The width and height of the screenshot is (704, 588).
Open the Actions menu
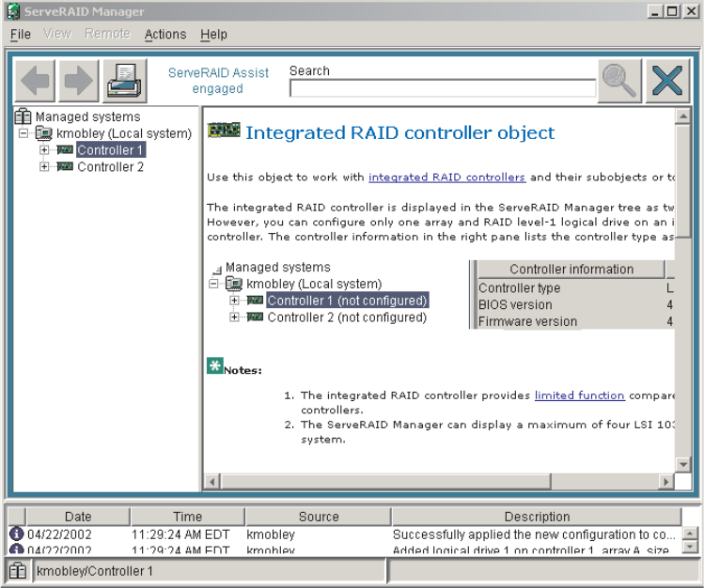(165, 35)
